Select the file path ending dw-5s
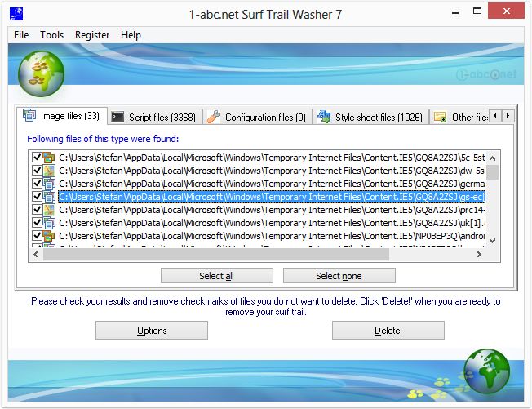This screenshot has height=409, width=532. click(x=272, y=171)
